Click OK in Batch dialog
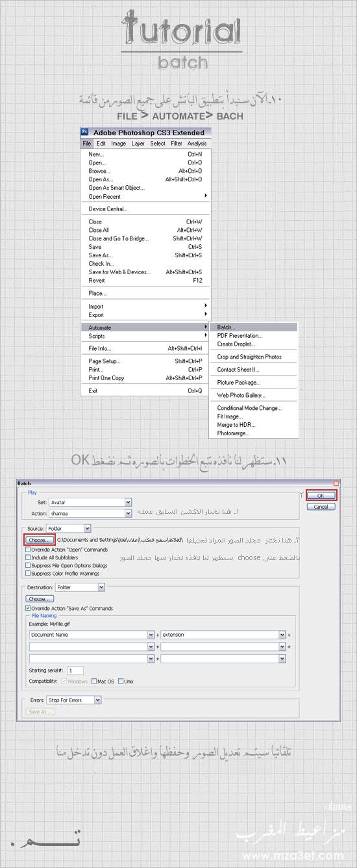Screen dimensions: 357x868 click(x=322, y=496)
